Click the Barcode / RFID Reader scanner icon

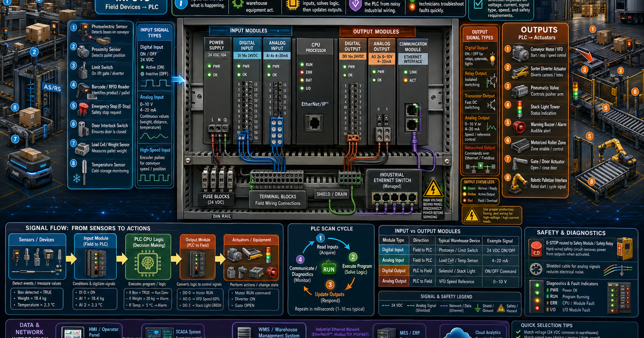tap(84, 90)
